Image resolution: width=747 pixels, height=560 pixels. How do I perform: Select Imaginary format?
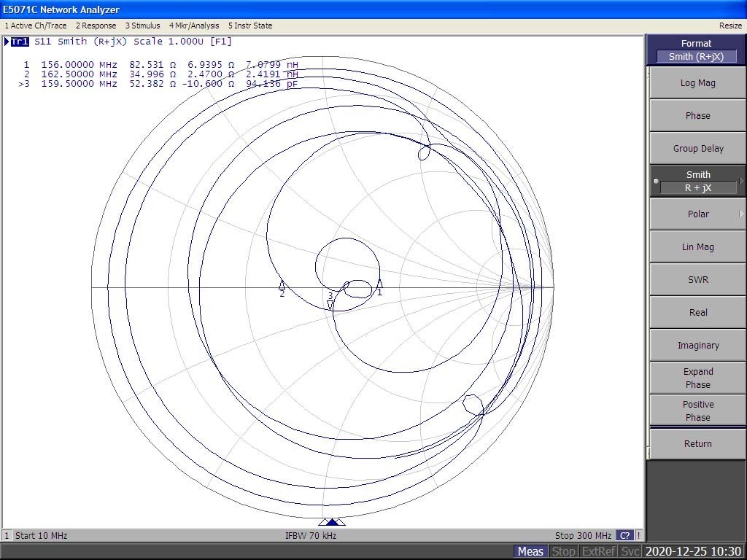697,346
